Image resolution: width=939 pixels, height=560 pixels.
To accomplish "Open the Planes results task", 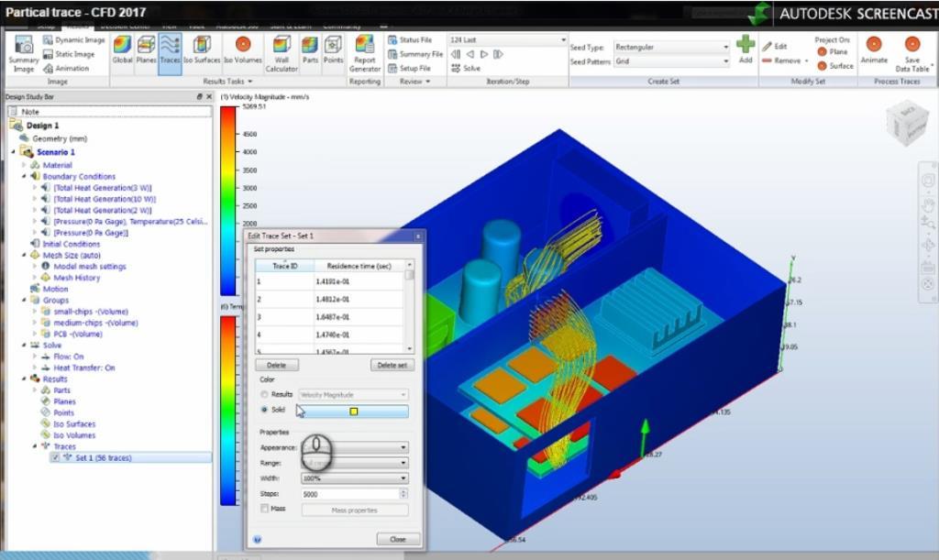I will pyautogui.click(x=146, y=49).
